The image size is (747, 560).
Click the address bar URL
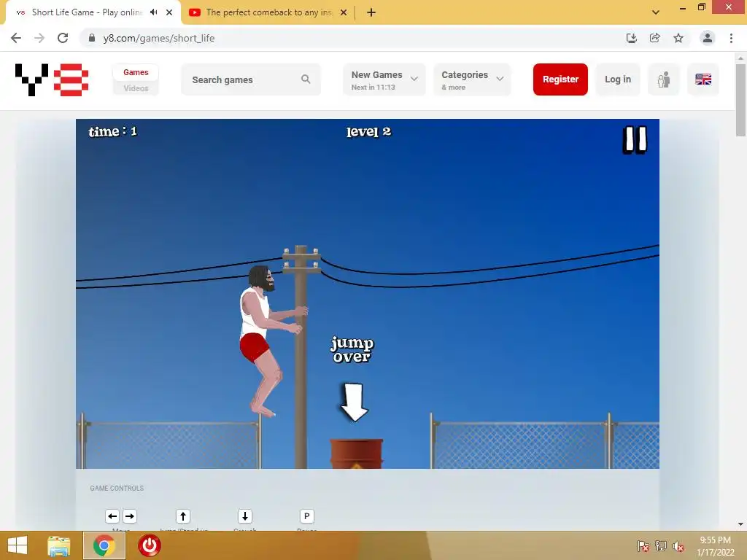pos(158,38)
